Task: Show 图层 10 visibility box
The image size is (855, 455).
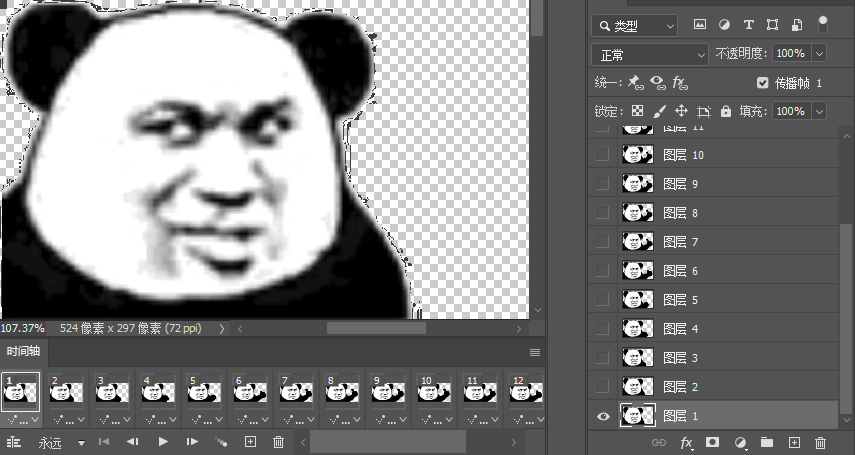Action: pyautogui.click(x=602, y=155)
